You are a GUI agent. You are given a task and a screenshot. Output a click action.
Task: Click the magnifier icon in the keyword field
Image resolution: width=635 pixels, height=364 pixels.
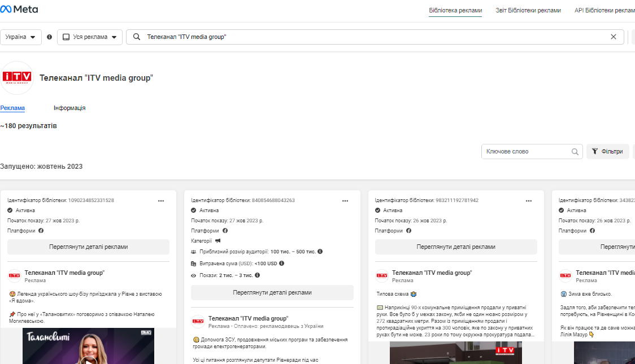pos(575,152)
